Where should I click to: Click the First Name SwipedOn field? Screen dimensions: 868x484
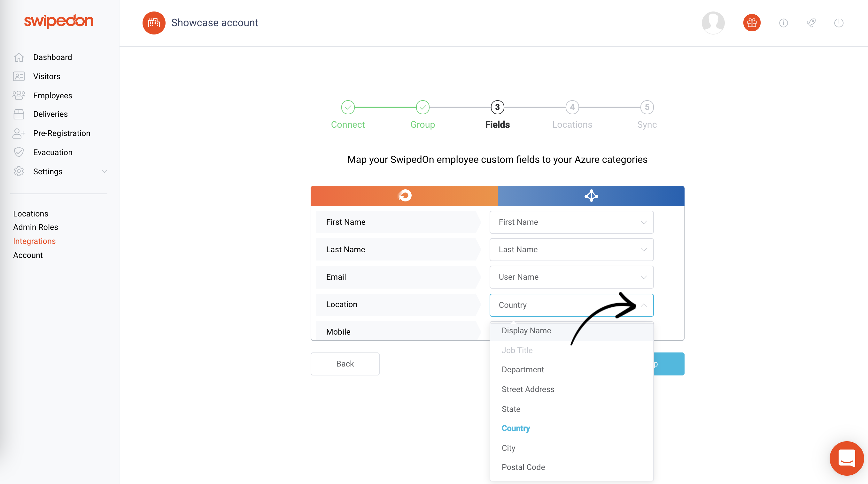398,222
